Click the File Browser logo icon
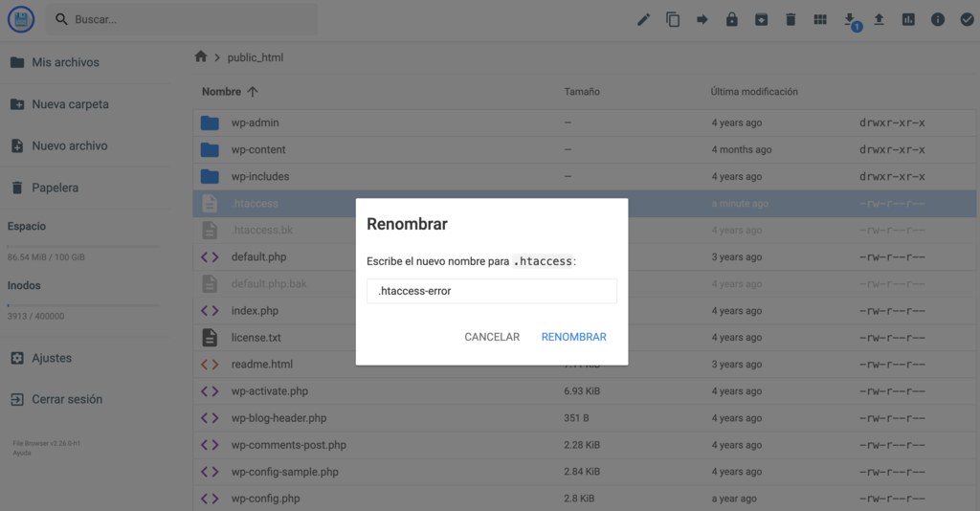 coord(21,19)
